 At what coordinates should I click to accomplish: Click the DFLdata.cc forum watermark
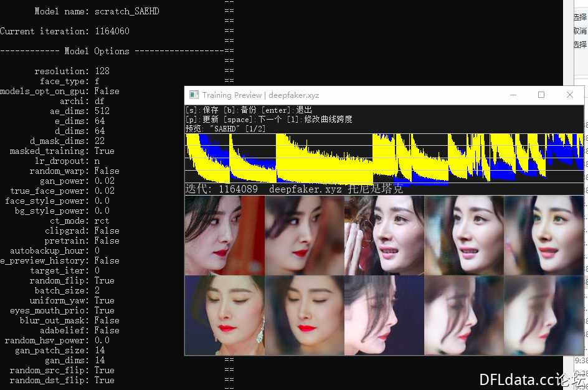[532, 379]
